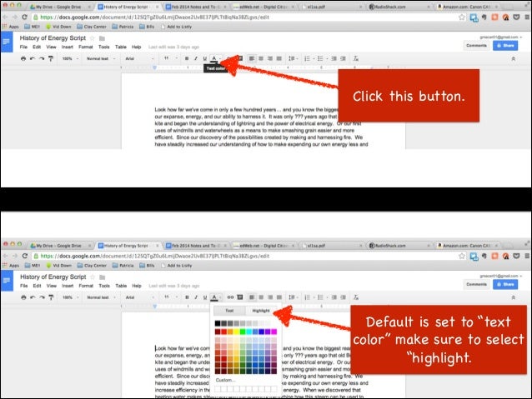Click Insert link icon in lower screenshot toolbar

(x=230, y=297)
